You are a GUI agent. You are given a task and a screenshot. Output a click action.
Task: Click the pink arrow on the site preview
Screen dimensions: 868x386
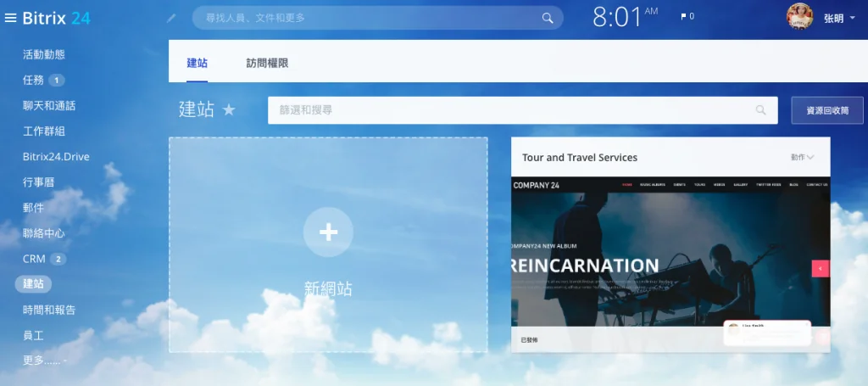point(821,269)
